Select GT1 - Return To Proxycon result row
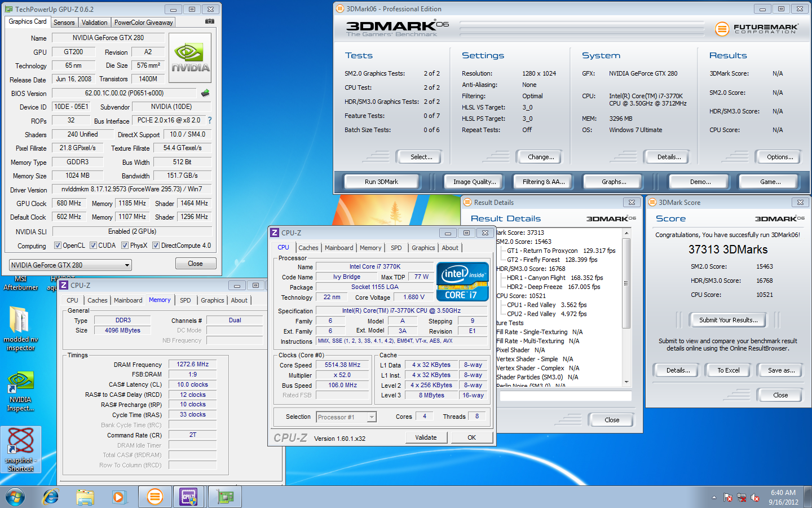The image size is (812, 508). [561, 251]
